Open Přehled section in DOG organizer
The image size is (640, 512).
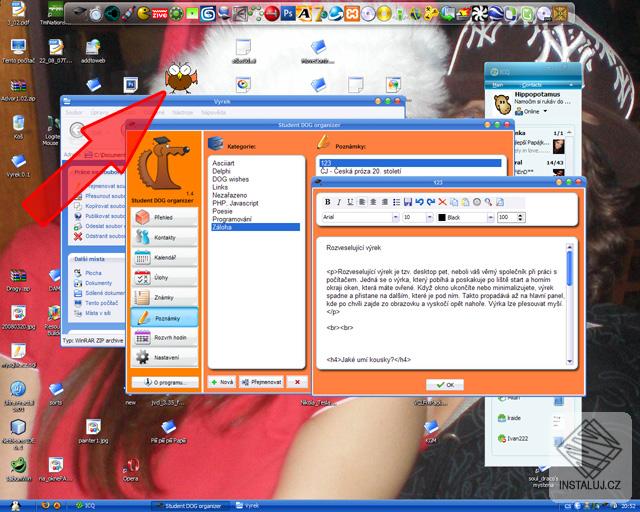click(164, 217)
